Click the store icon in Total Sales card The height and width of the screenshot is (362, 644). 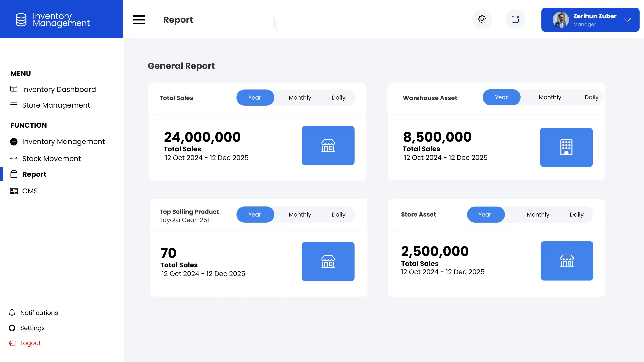[328, 145]
